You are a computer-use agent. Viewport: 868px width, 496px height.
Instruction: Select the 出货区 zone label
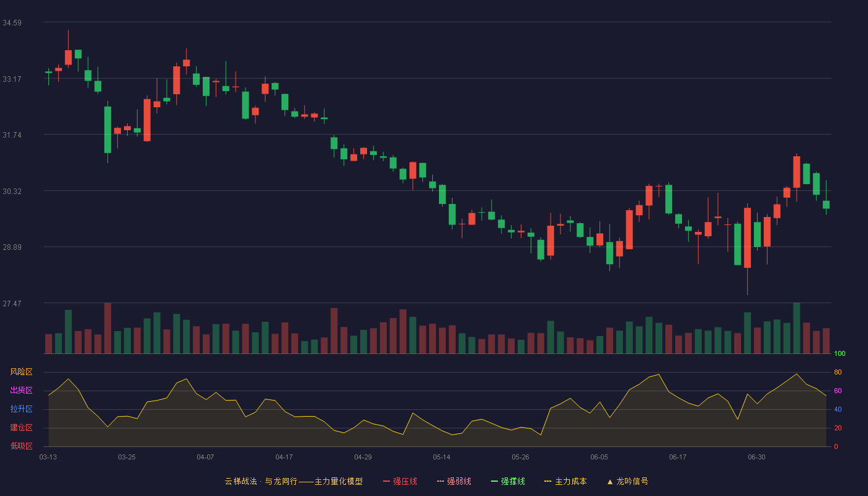pyautogui.click(x=21, y=391)
